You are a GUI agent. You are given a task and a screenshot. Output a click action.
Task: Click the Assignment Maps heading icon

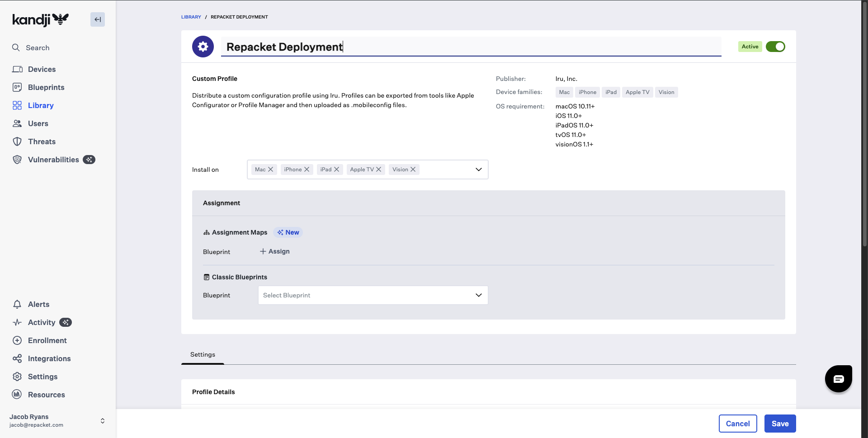point(206,232)
